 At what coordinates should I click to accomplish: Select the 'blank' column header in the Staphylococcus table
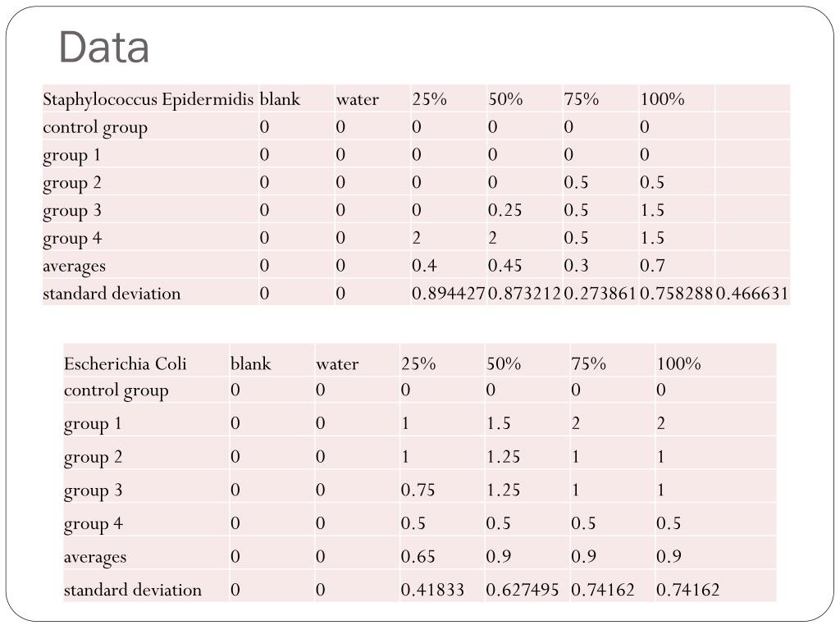click(x=280, y=99)
